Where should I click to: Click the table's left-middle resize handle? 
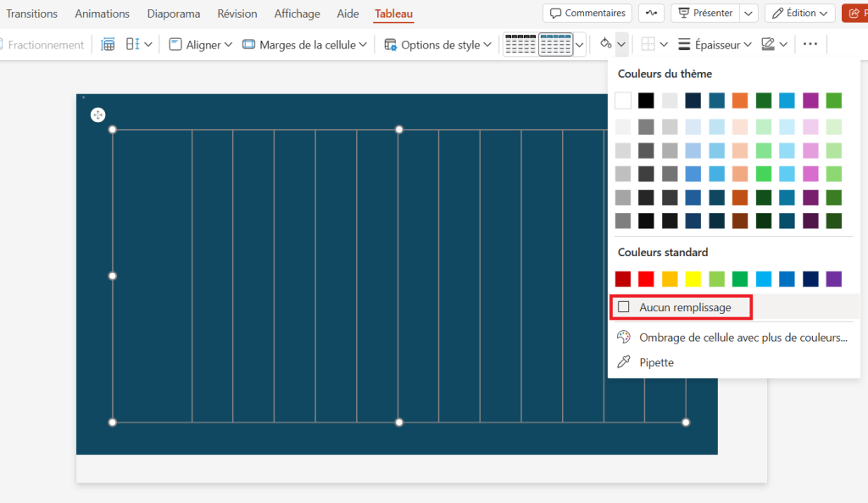pos(113,276)
